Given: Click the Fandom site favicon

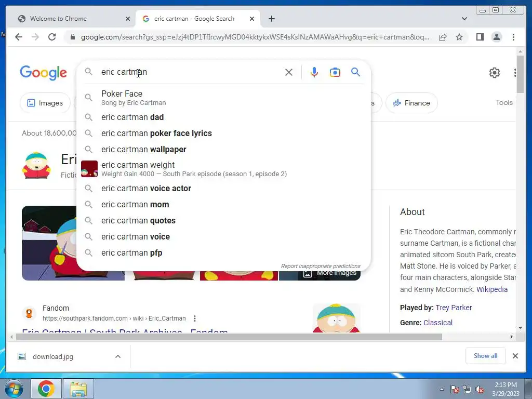Looking at the screenshot, I should (x=29, y=313).
